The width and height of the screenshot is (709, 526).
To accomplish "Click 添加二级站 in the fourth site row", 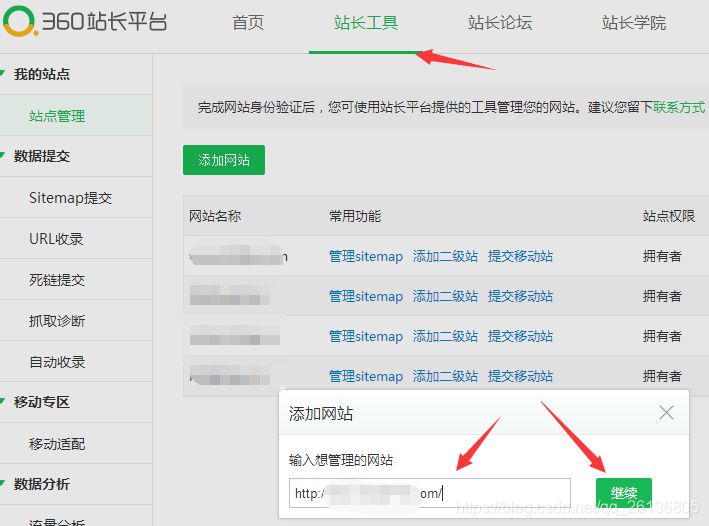I will 445,376.
